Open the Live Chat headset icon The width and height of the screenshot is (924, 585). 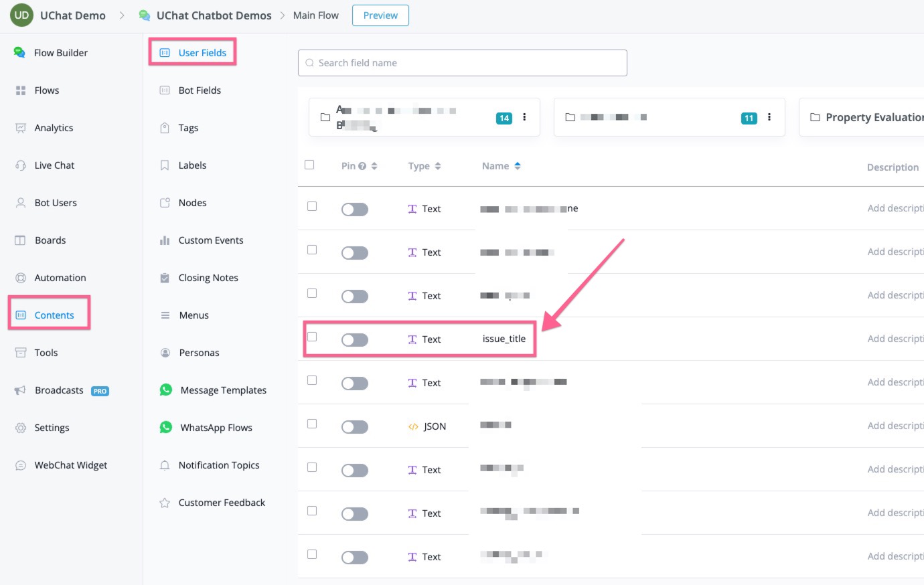[21, 165]
